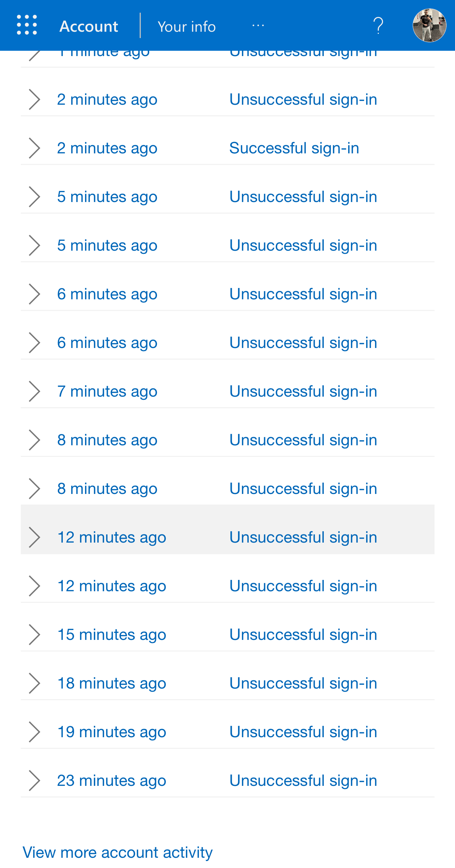
Task: Click View more account activity link
Action: pyautogui.click(x=117, y=852)
